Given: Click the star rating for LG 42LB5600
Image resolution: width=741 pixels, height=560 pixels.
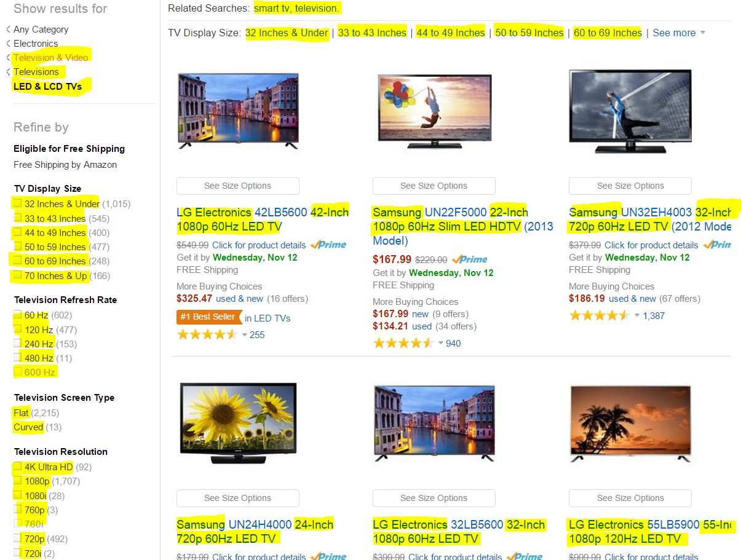Looking at the screenshot, I should click(207, 335).
